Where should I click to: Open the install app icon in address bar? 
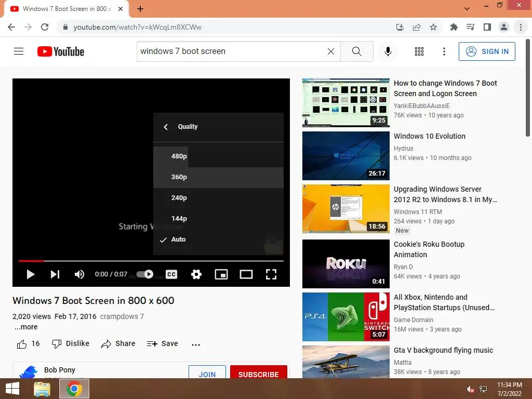(x=400, y=27)
